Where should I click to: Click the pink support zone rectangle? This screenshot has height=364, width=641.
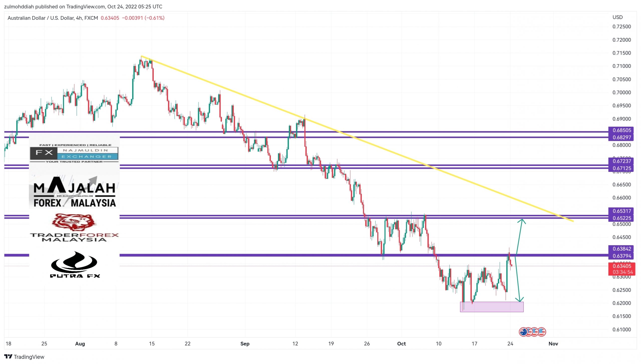coord(492,307)
